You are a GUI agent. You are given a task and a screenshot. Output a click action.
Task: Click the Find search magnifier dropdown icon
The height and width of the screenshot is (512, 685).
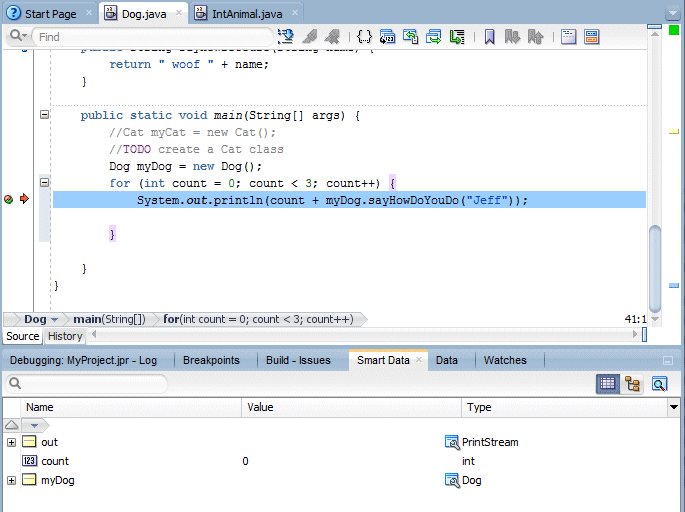point(18,36)
